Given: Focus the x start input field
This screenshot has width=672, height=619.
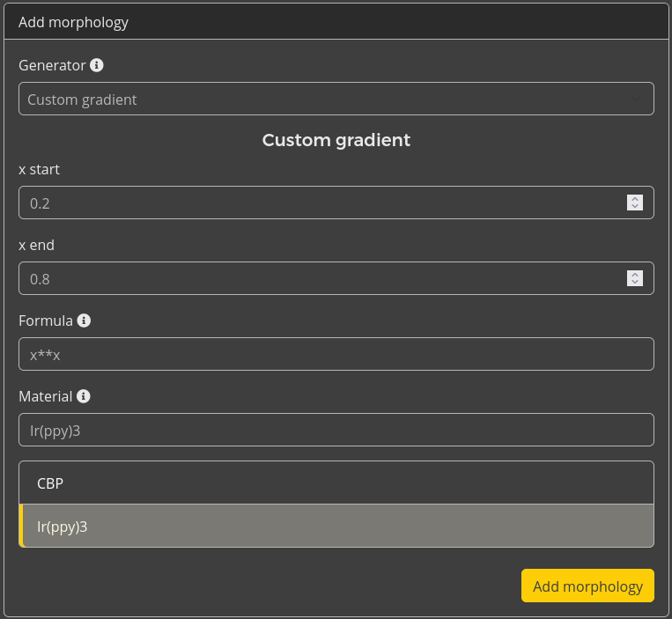Looking at the screenshot, I should (x=317, y=203).
